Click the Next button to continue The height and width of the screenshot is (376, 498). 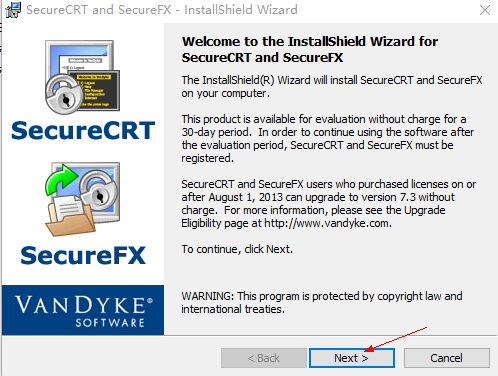point(352,358)
